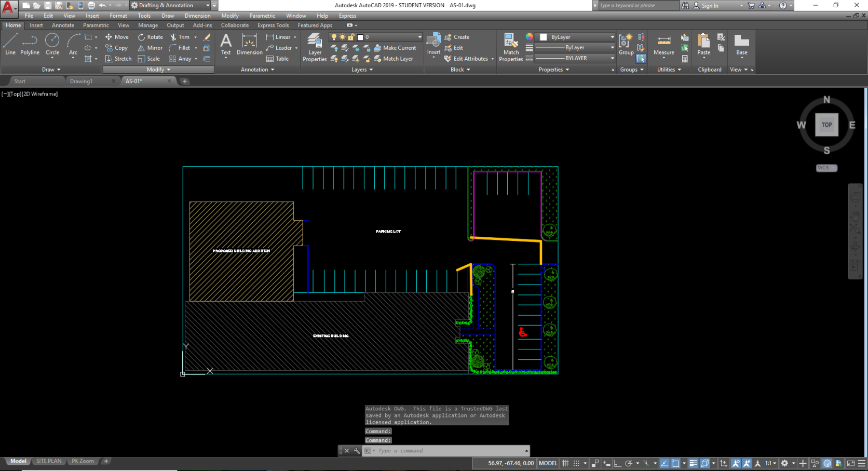Expand the Drafting & Annotation workspace dropdown
This screenshot has width=868, height=471.
[x=208, y=5]
